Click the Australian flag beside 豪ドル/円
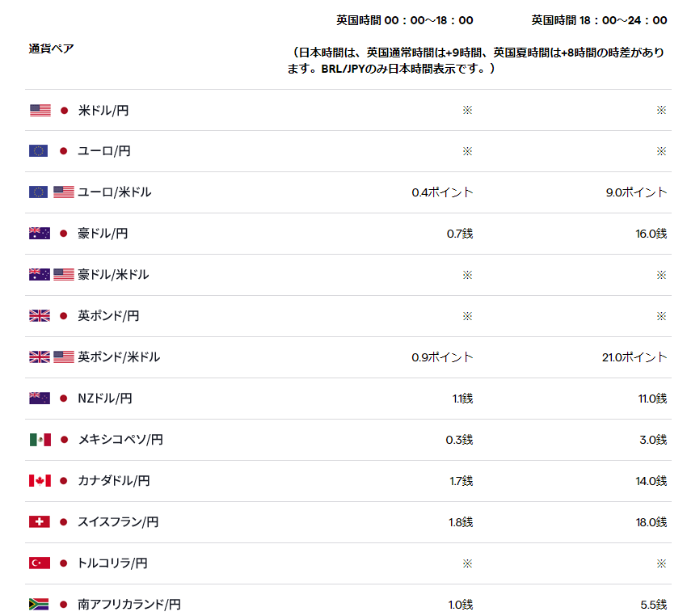 coord(40,234)
